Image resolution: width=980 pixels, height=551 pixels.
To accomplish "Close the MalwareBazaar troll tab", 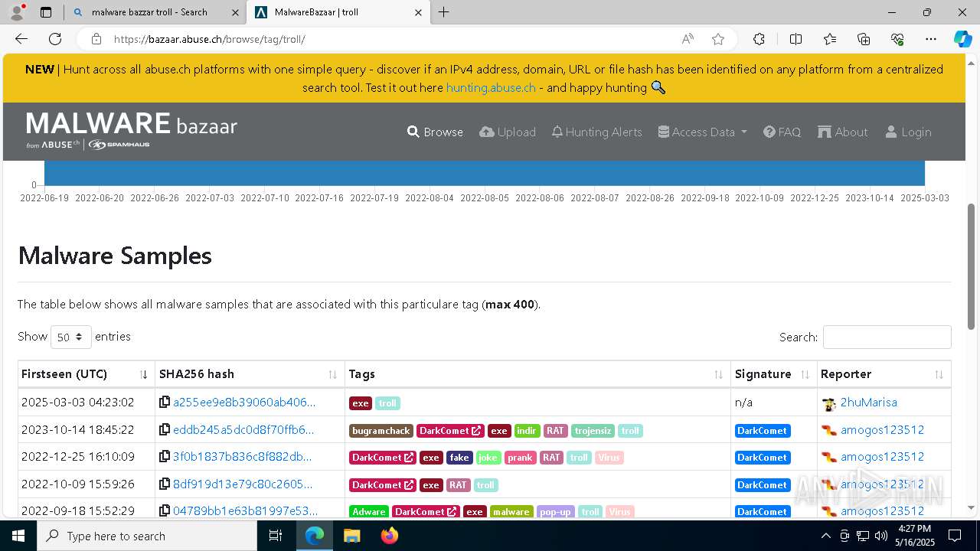I will [418, 12].
